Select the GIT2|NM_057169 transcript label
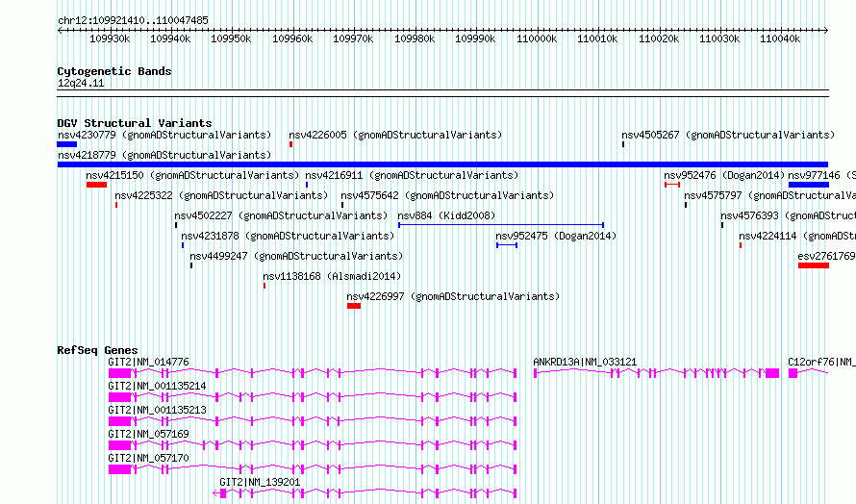This screenshot has width=856, height=504. pos(148,434)
